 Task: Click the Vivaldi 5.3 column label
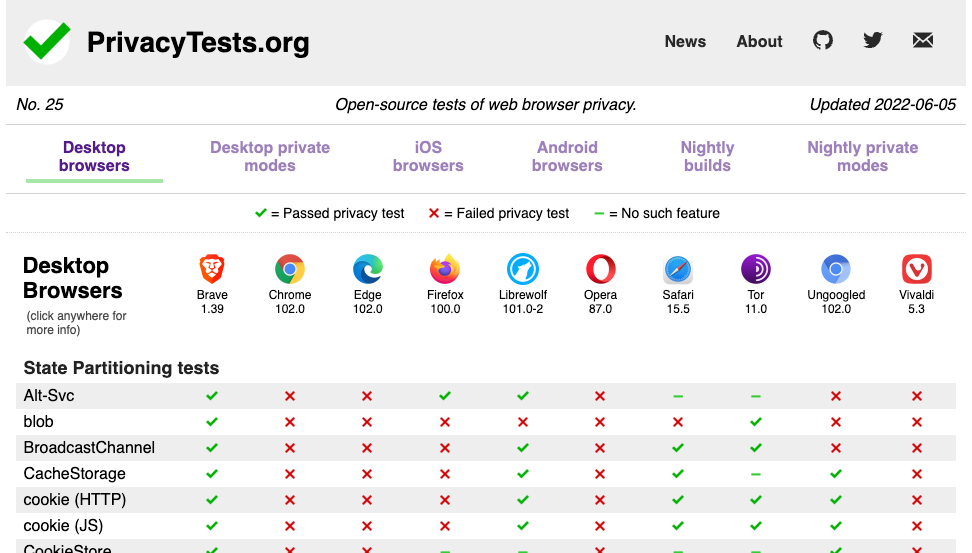pos(916,302)
